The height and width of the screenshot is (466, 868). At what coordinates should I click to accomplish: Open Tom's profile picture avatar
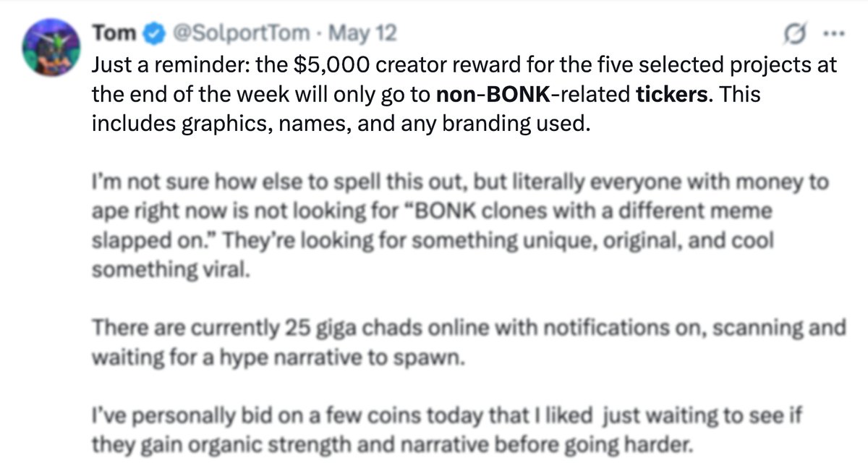point(49,49)
